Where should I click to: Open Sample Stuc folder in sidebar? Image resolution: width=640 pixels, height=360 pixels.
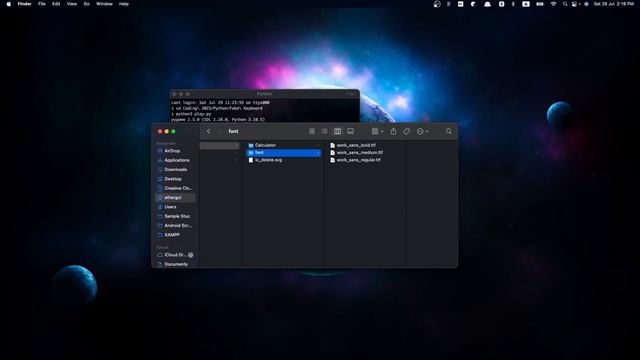174,216
